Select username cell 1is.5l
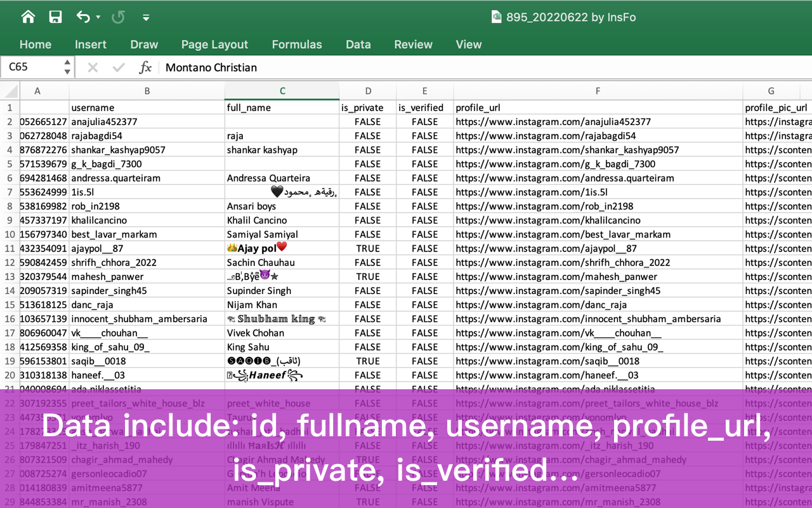The height and width of the screenshot is (508, 812). point(147,192)
